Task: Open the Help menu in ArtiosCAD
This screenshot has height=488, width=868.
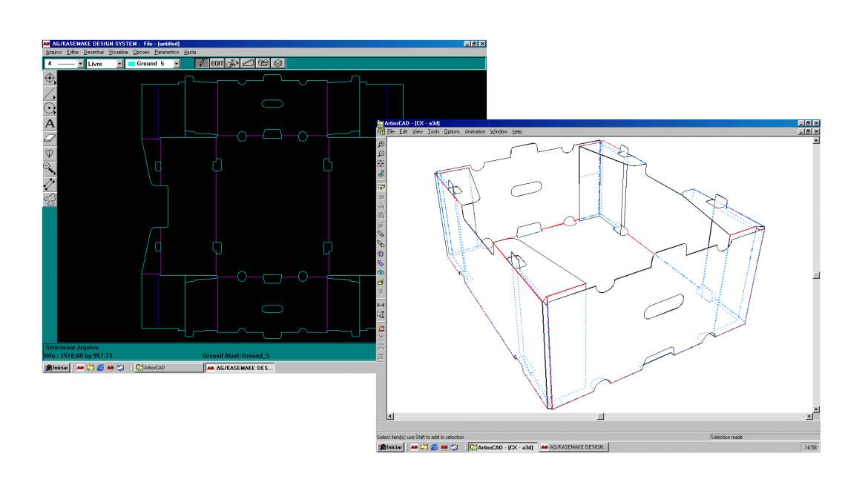Action: click(517, 132)
